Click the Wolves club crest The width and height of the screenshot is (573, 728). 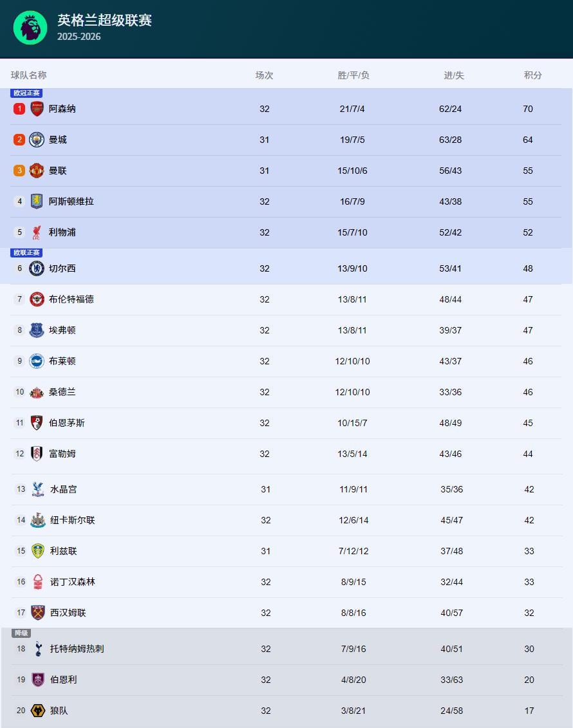[x=38, y=711]
